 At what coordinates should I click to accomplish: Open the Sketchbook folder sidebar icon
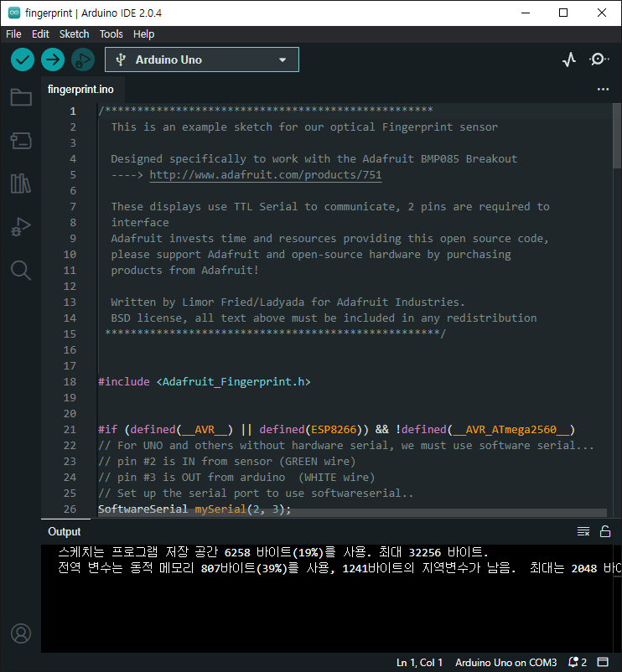click(21, 97)
